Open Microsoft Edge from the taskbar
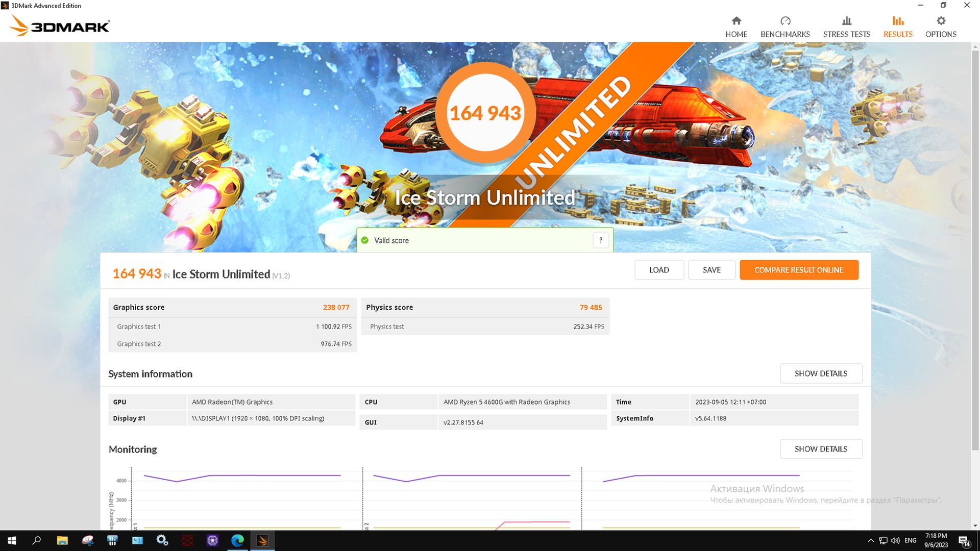This screenshot has width=980, height=551. tap(237, 540)
